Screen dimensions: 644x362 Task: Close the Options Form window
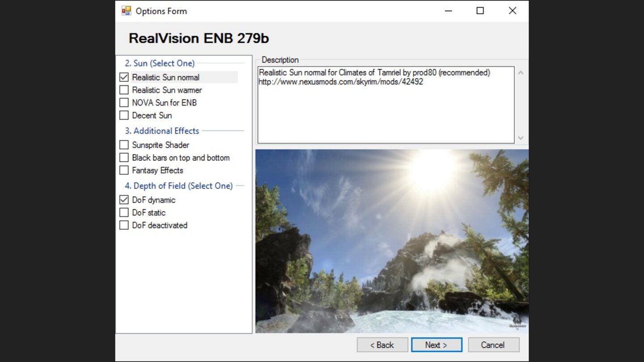(513, 11)
